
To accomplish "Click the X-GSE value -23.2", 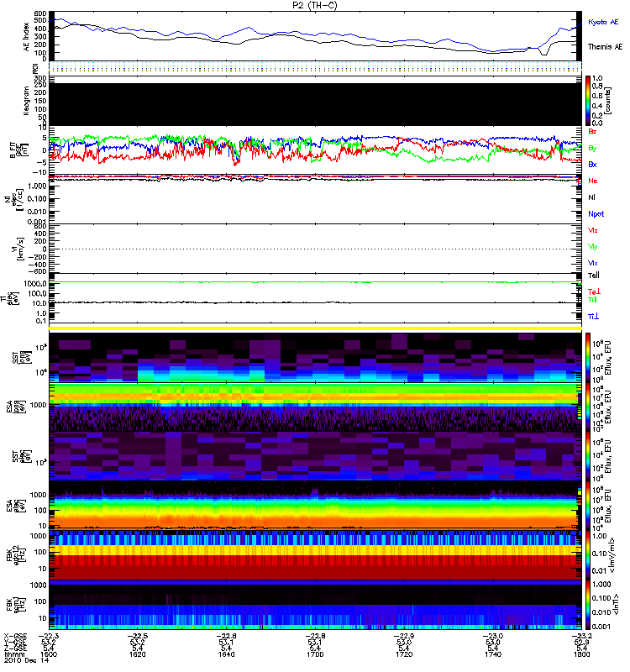I will (581, 636).
